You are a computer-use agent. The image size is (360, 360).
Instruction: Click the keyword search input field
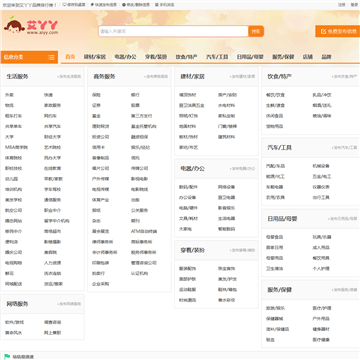tap(173, 31)
